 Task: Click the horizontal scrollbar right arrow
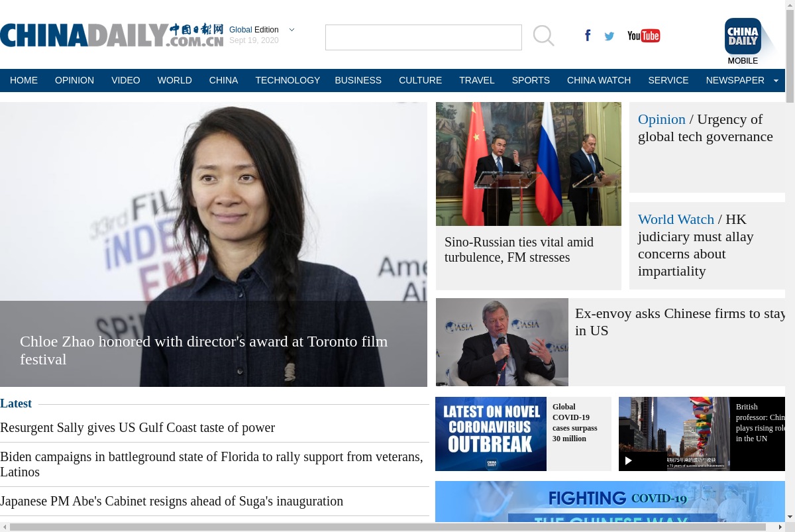click(780, 527)
